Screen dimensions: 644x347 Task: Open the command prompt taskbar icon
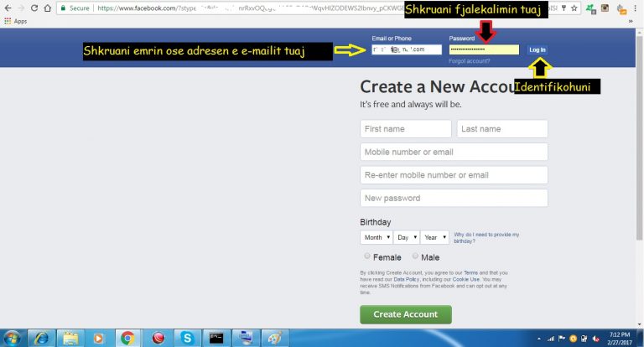click(216, 338)
